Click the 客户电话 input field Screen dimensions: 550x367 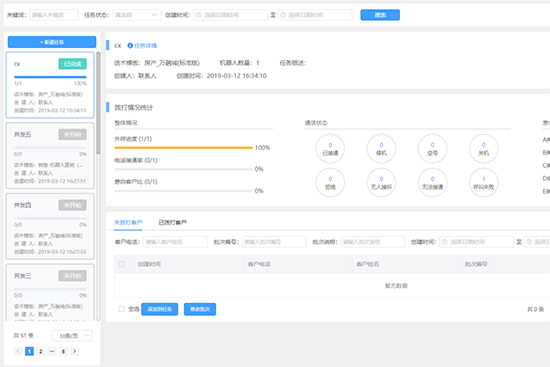pos(175,242)
